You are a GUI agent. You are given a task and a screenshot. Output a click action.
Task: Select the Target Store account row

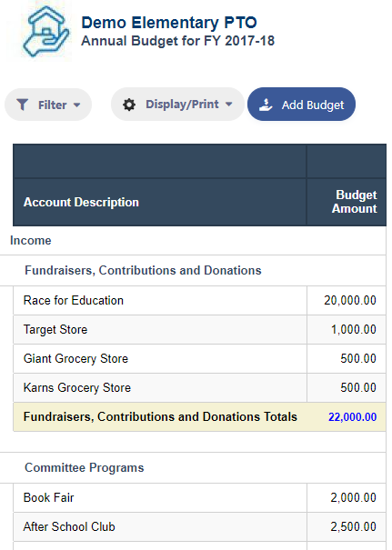click(199, 329)
